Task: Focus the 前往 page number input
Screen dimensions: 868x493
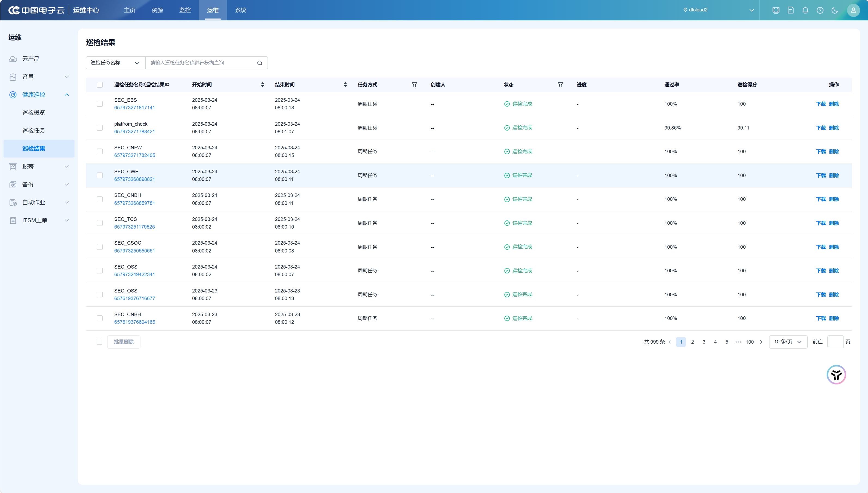Action: pyautogui.click(x=835, y=342)
